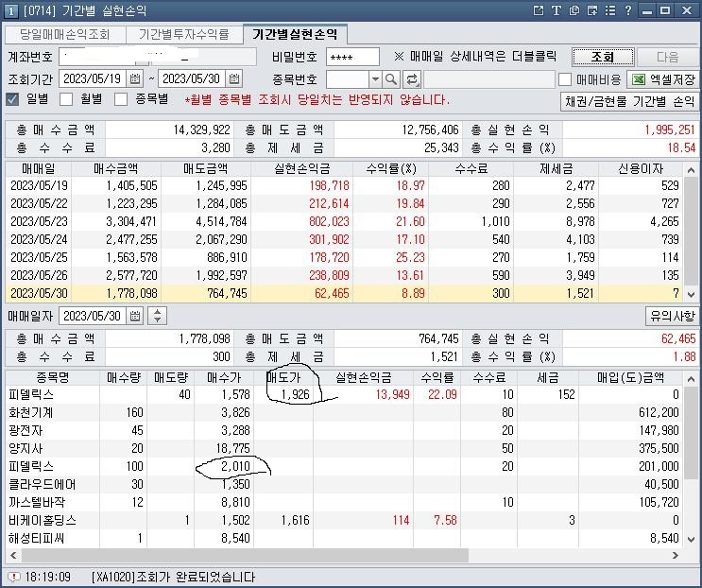Click the upper table vertical scrollbar thumb
This screenshot has height=588, width=702.
(691, 232)
